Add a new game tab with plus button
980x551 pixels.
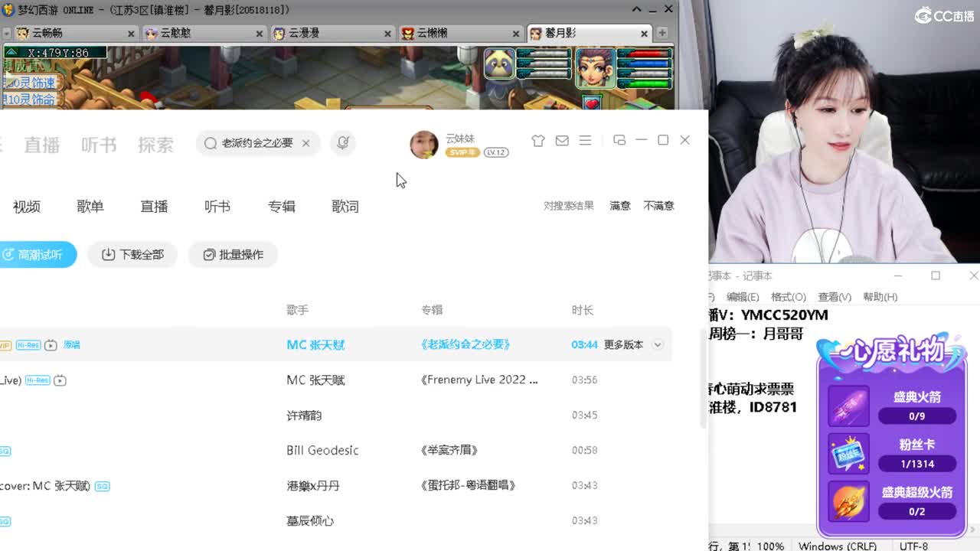[x=662, y=33]
